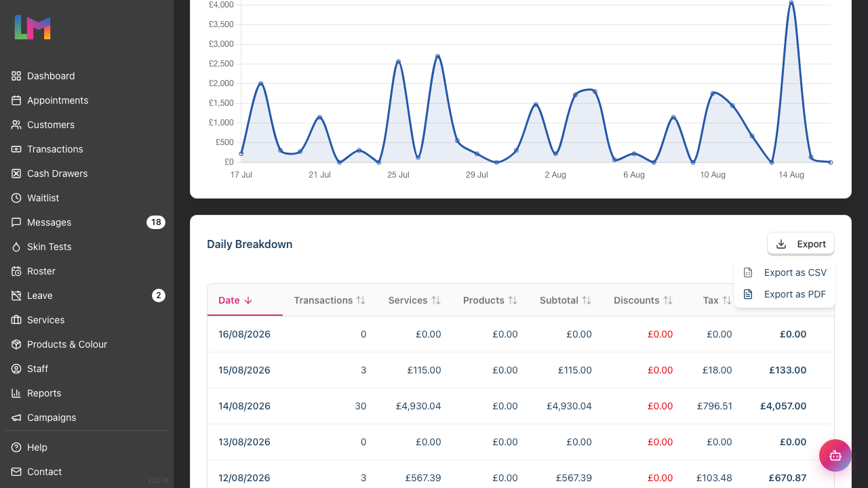Viewport: 868px width, 488px height.
Task: Open Appointments from the sidebar
Action: coord(87,100)
